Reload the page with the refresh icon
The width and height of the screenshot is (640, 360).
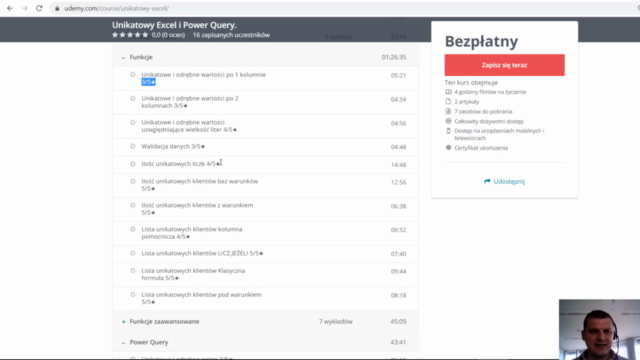pos(39,8)
